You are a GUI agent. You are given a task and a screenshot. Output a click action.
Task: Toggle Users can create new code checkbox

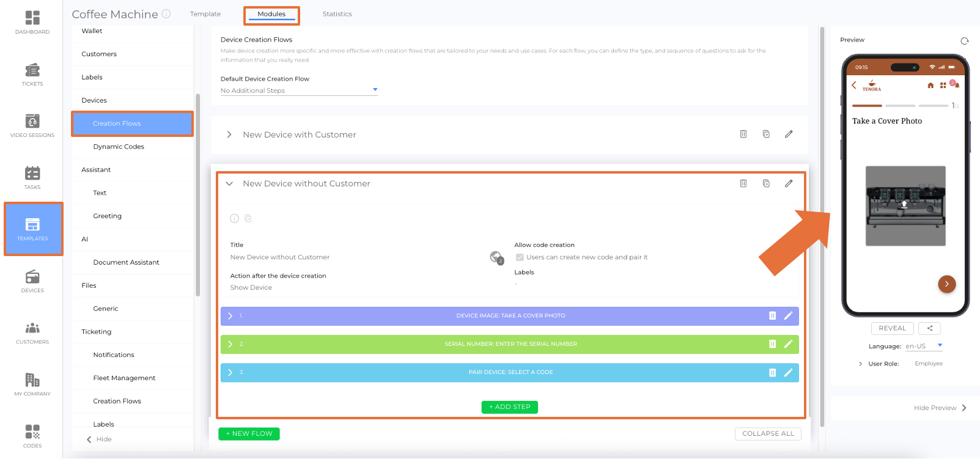pos(520,257)
